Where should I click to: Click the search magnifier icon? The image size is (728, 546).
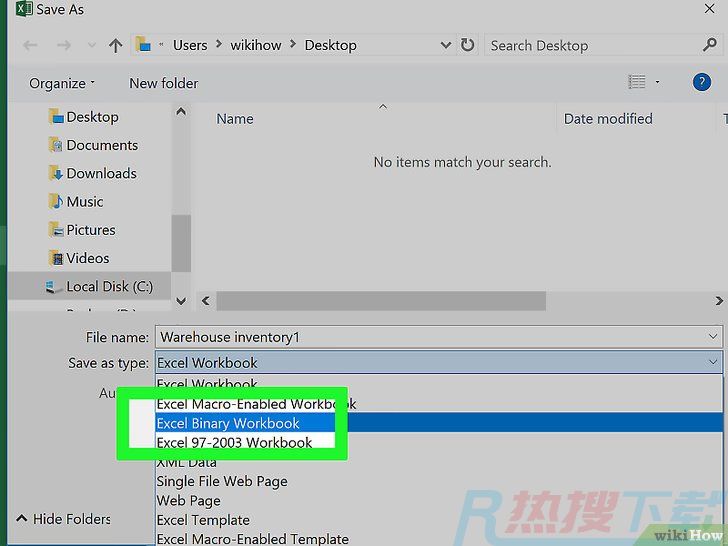[x=709, y=45]
